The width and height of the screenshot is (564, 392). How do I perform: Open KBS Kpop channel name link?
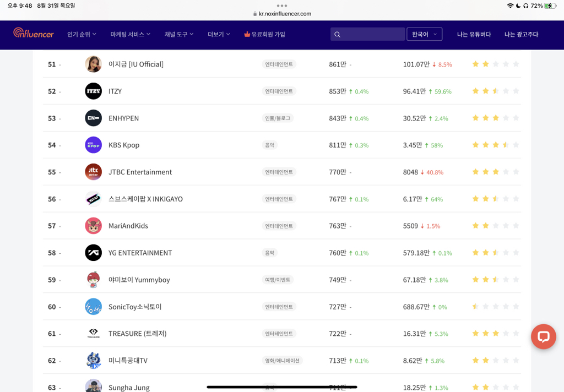(x=124, y=145)
